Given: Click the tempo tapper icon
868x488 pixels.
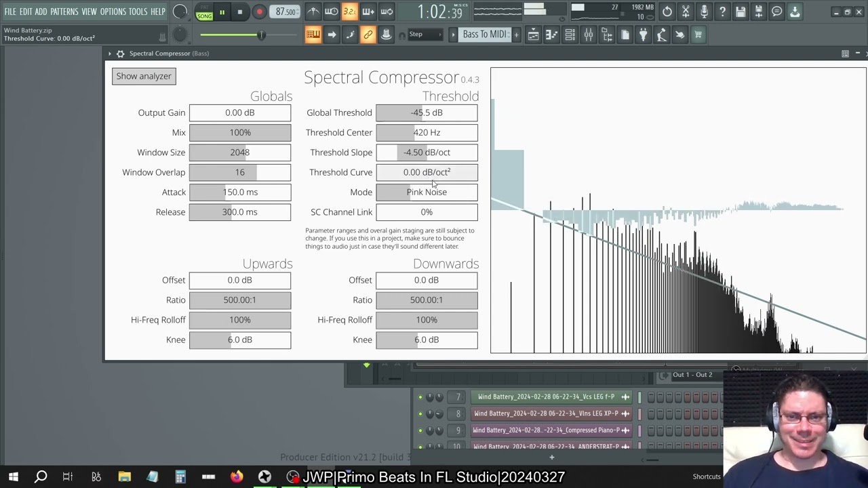Looking at the screenshot, I should 662,35.
